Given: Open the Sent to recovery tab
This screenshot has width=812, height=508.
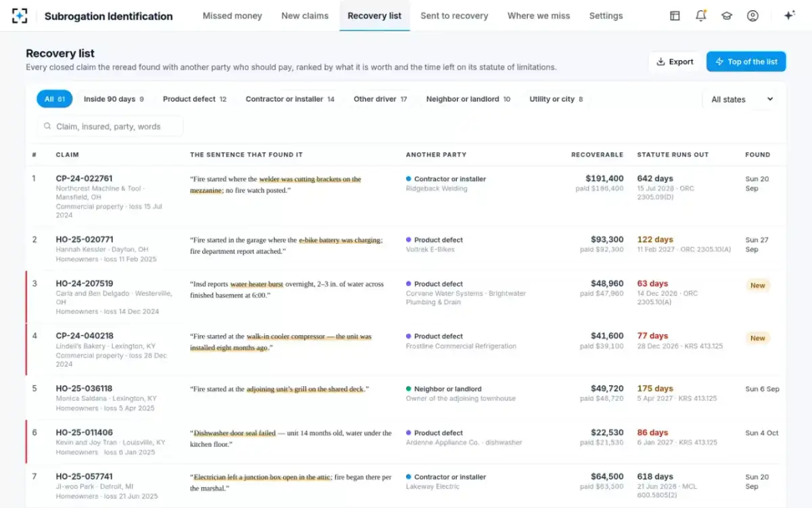Looking at the screenshot, I should pyautogui.click(x=454, y=16).
